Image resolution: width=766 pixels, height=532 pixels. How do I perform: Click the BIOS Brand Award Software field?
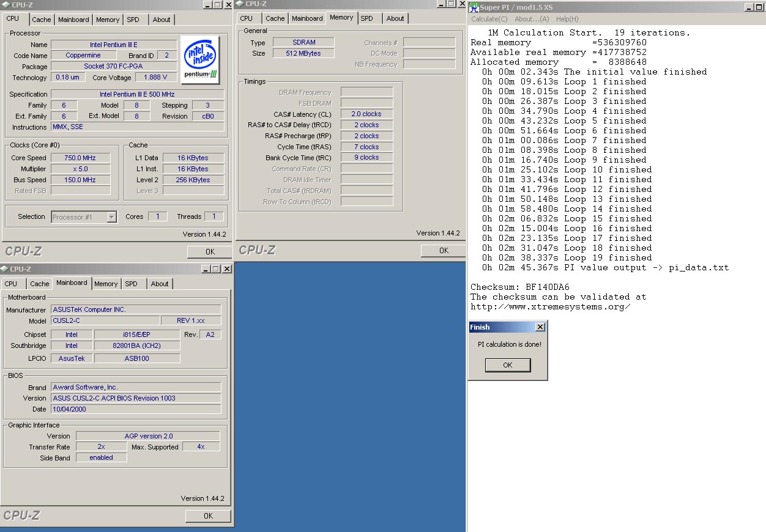tap(136, 387)
